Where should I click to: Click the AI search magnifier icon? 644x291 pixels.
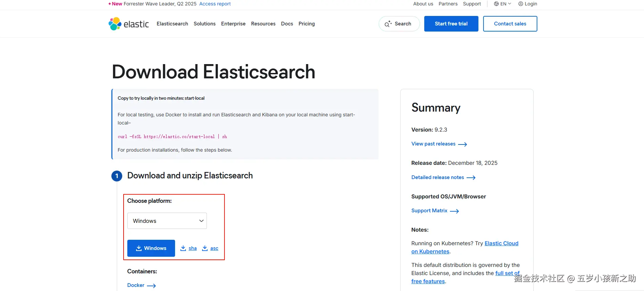388,24
